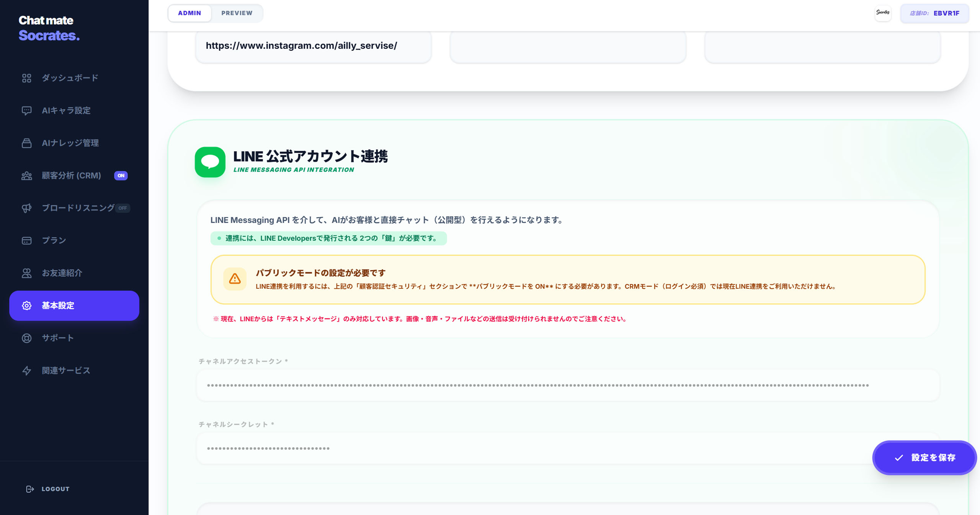Click the green LINE speech bubble logo
This screenshot has height=515, width=980.
[x=210, y=162]
